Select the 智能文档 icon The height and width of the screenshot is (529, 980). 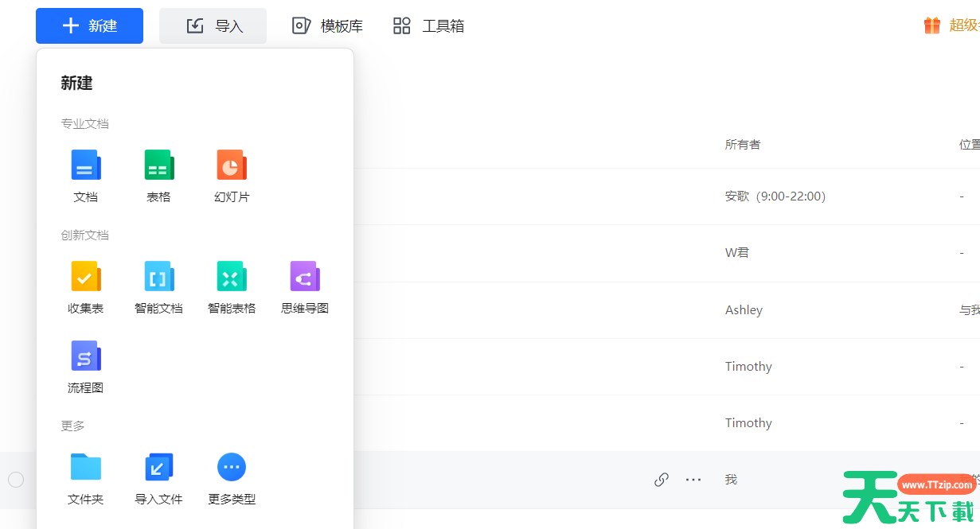pyautogui.click(x=158, y=277)
